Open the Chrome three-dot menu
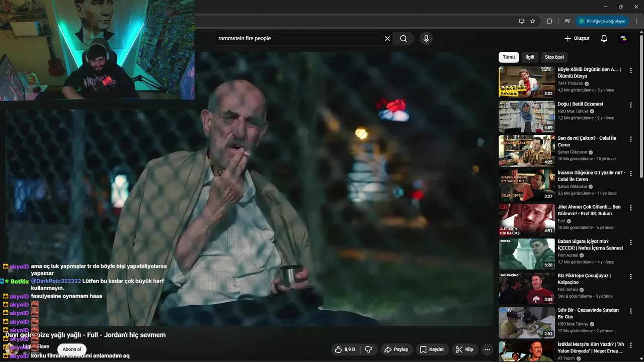 (637, 21)
